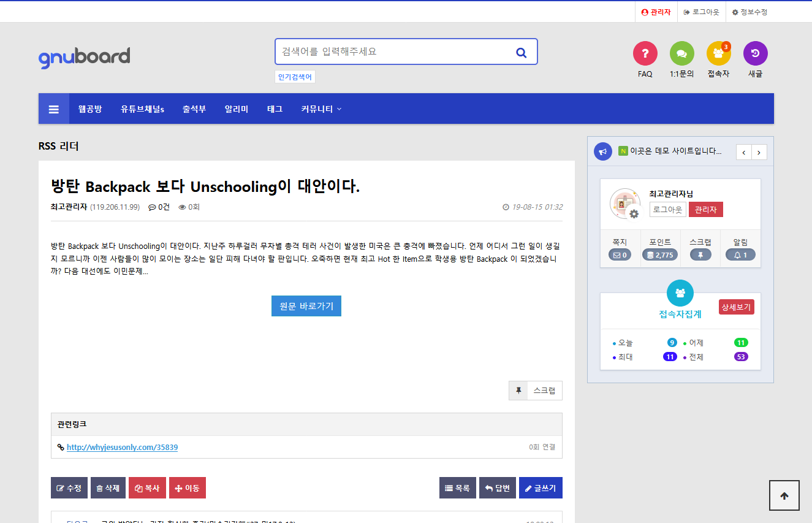This screenshot has width=812, height=523.
Task: Advance the announcement banner with the next arrow
Action: pyautogui.click(x=759, y=151)
